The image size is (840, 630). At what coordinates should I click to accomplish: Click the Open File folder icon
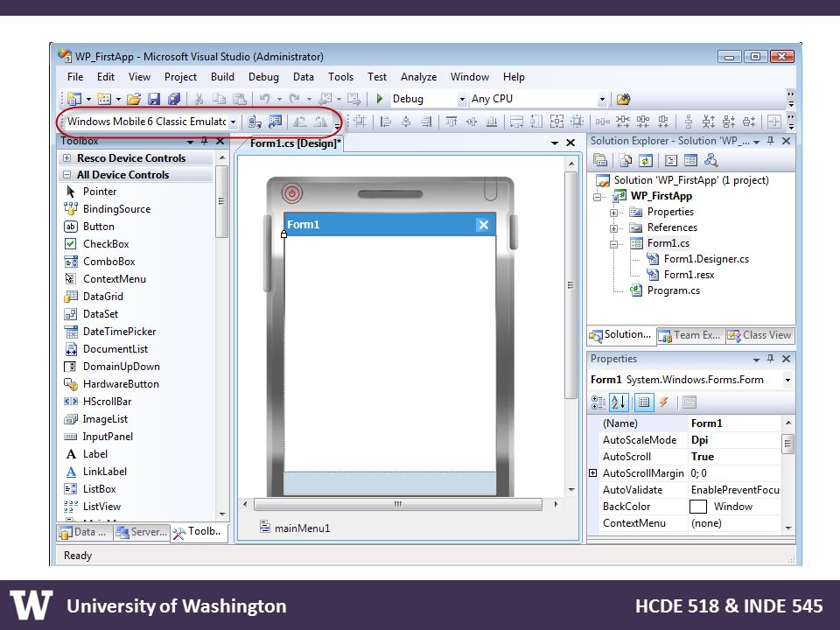[134, 99]
